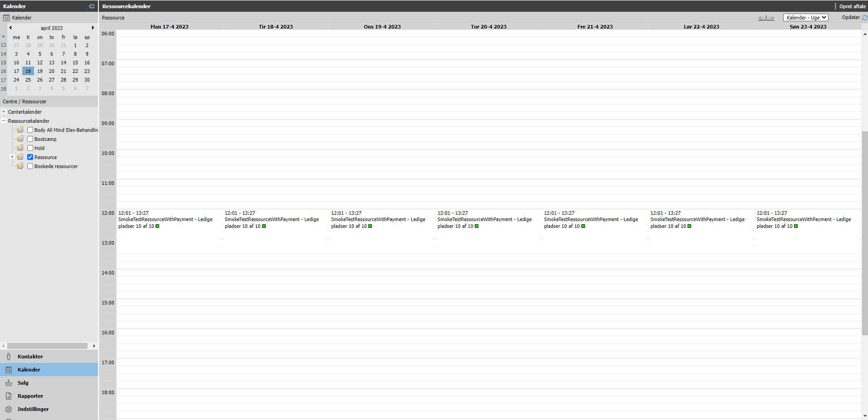Uncheck the Ressource checkbox
868x420 pixels.
coord(30,157)
